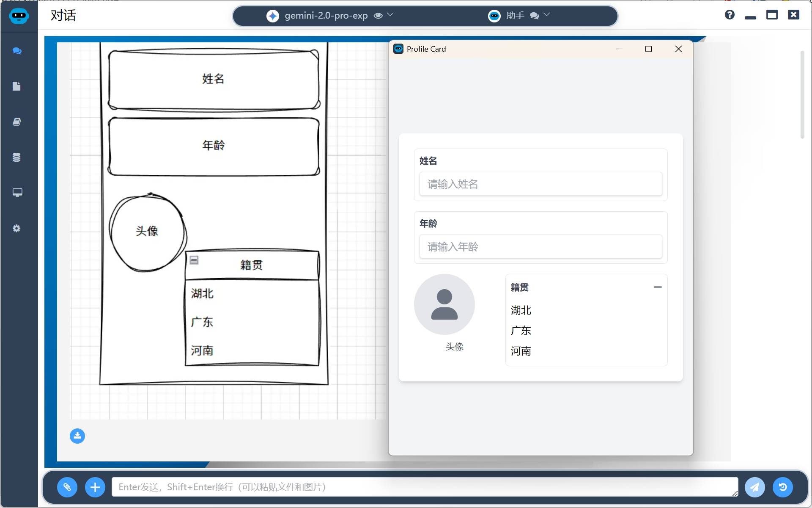Click the chat bubble toggle next to 助手
Image resolution: width=812 pixels, height=508 pixels.
click(x=535, y=16)
